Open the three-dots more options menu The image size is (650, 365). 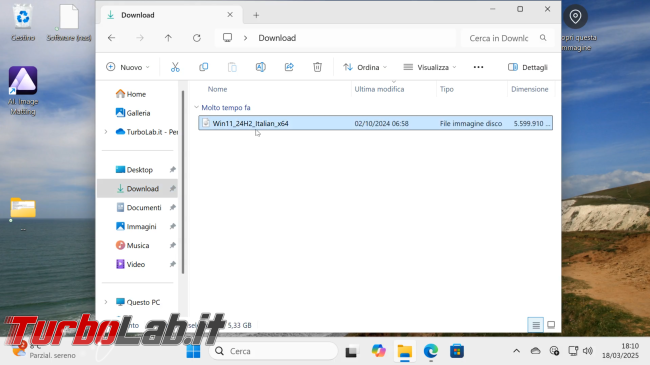(478, 67)
